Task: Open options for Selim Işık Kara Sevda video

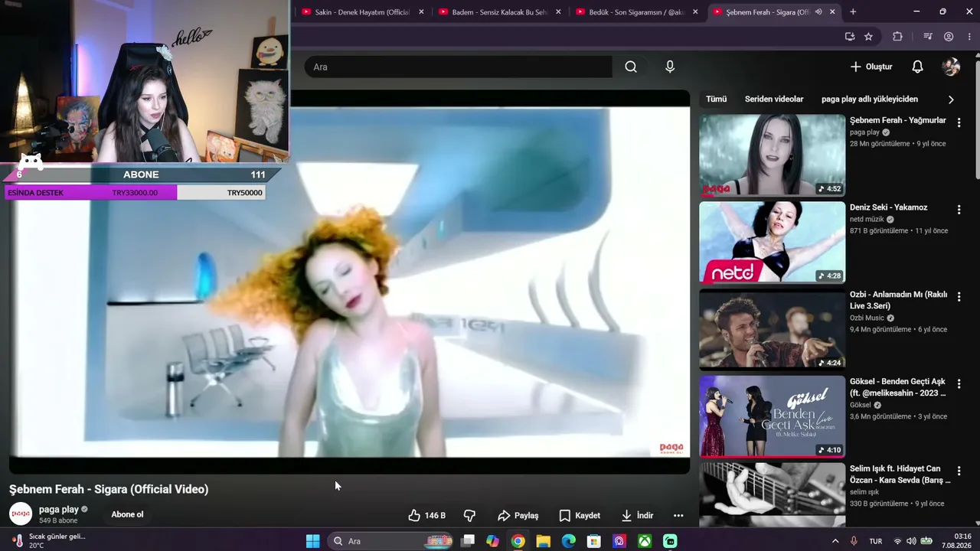Action: [959, 471]
